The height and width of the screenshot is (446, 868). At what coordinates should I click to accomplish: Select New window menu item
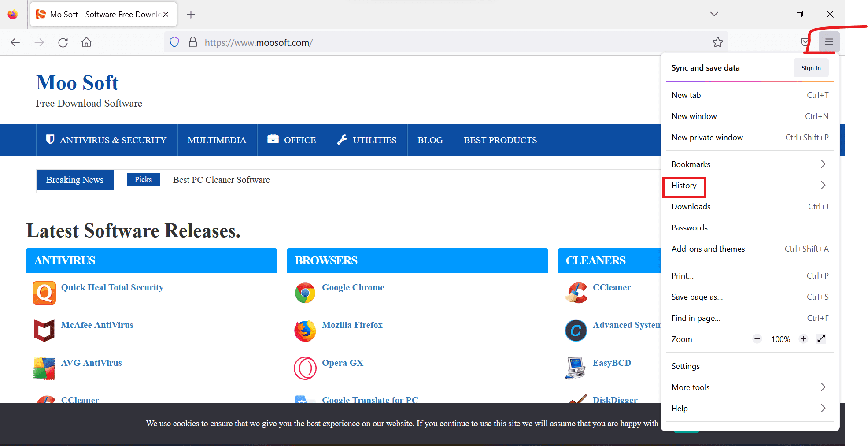(750, 116)
